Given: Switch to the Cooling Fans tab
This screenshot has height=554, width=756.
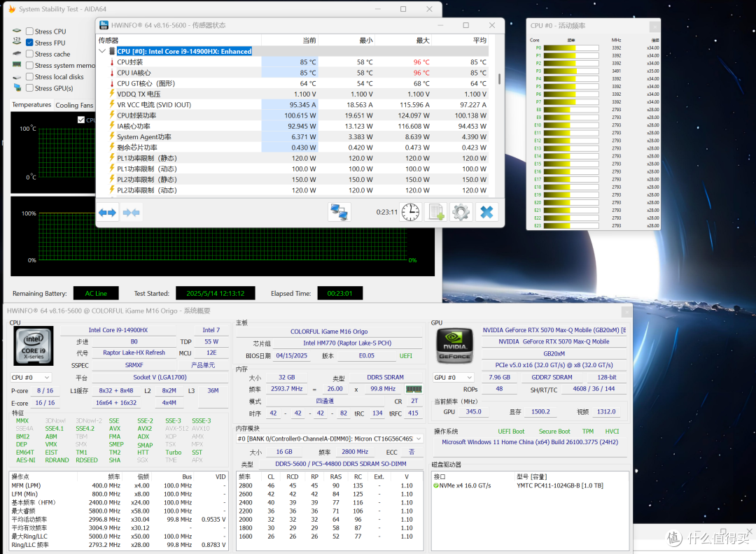Looking at the screenshot, I should coord(74,105).
